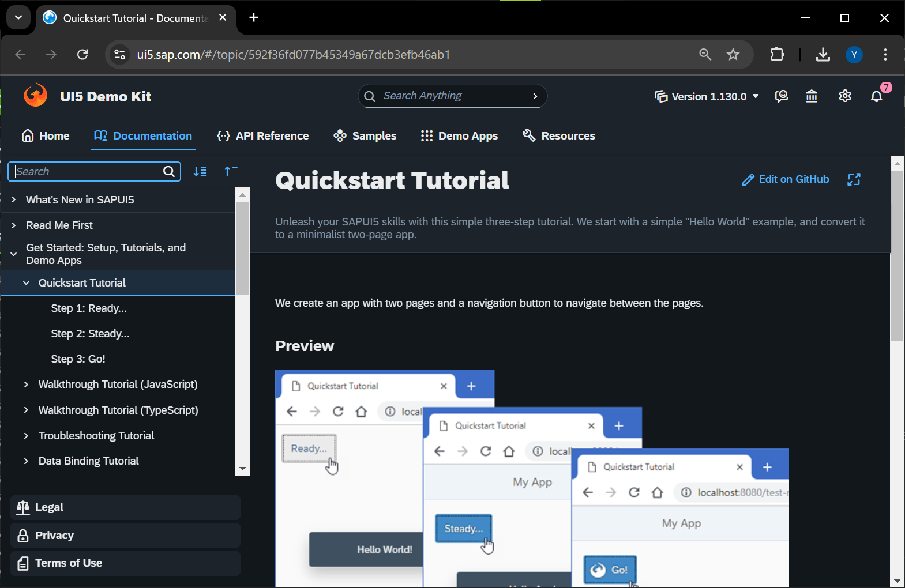Open the browser extensions puzzle icon
Viewport: 905px width, 588px height.
(x=777, y=54)
